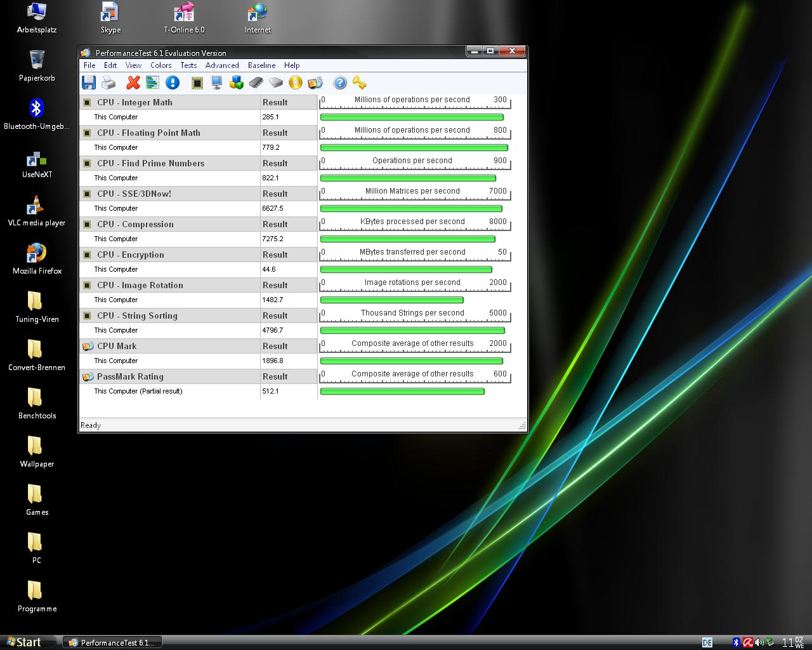Open the Advanced menu
Screen dimensions: 812x650
pyautogui.click(x=222, y=65)
